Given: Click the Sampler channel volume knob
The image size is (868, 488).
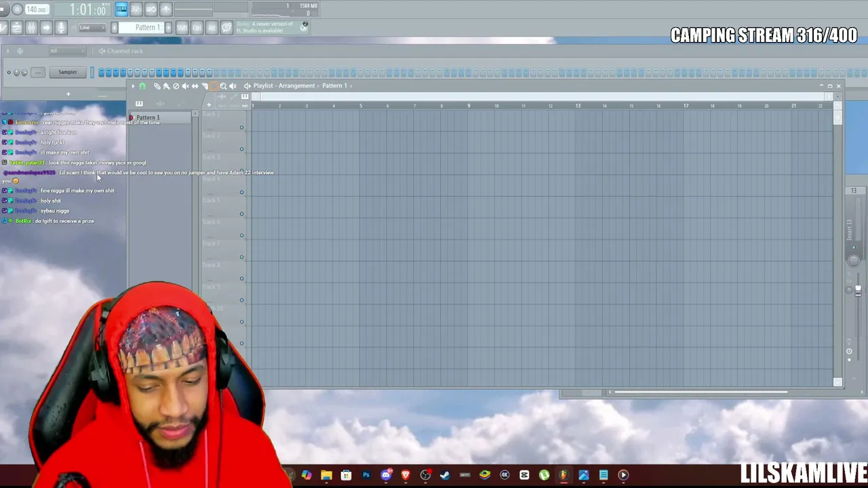Looking at the screenshot, I should (x=24, y=73).
